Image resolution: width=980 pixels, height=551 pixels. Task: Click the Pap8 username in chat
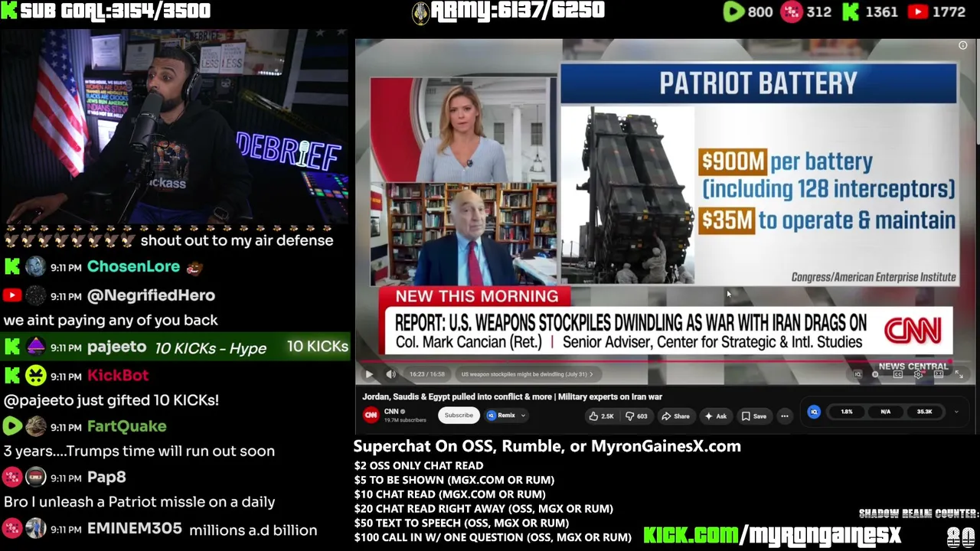tap(106, 477)
